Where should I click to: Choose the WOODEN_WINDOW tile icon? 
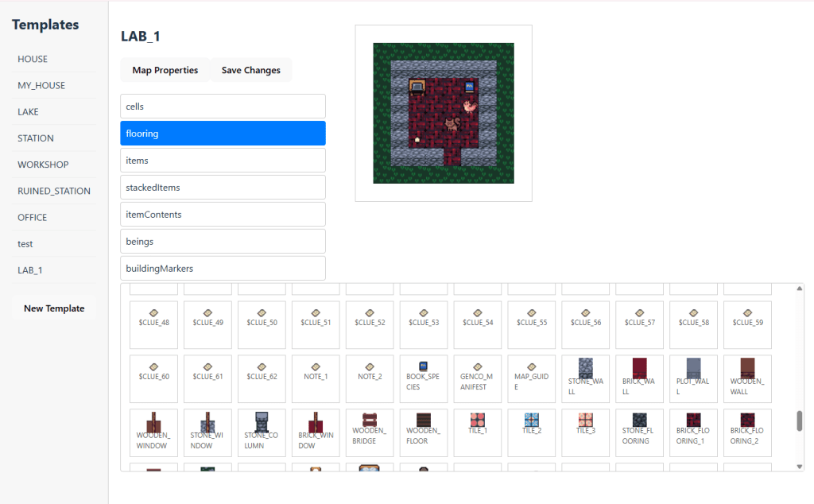tap(153, 423)
